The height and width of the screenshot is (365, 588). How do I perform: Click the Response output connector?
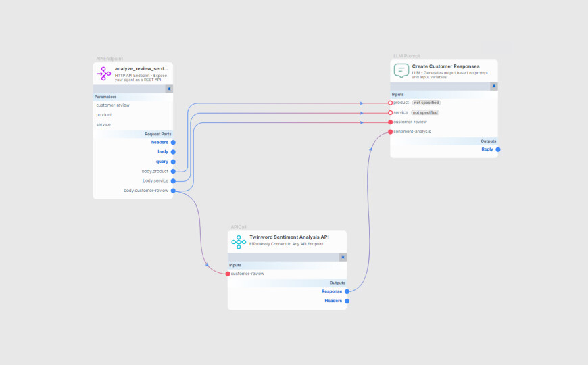(347, 291)
